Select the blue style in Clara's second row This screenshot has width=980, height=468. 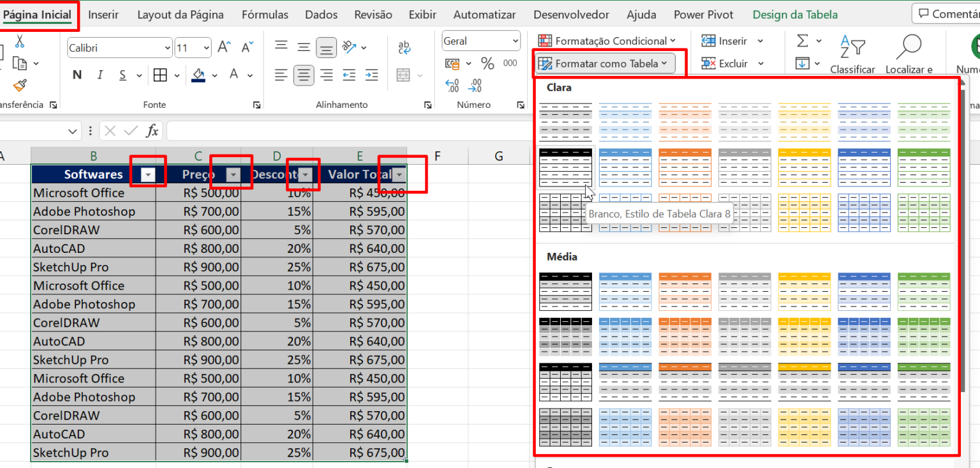tap(625, 167)
